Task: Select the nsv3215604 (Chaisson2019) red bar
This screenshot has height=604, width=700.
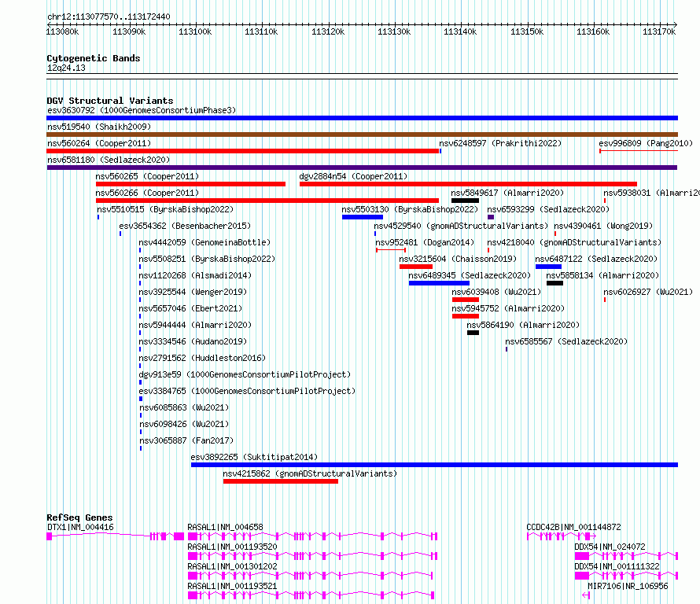Action: (416, 267)
